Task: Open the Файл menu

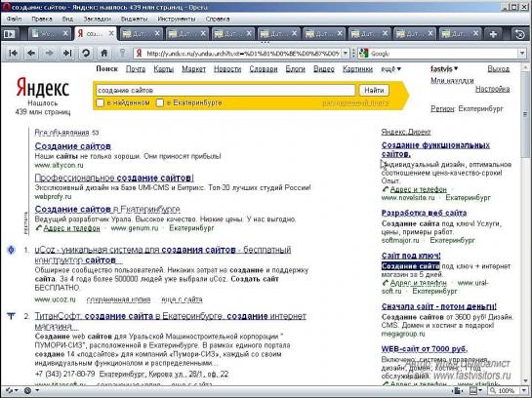Action: (x=14, y=19)
